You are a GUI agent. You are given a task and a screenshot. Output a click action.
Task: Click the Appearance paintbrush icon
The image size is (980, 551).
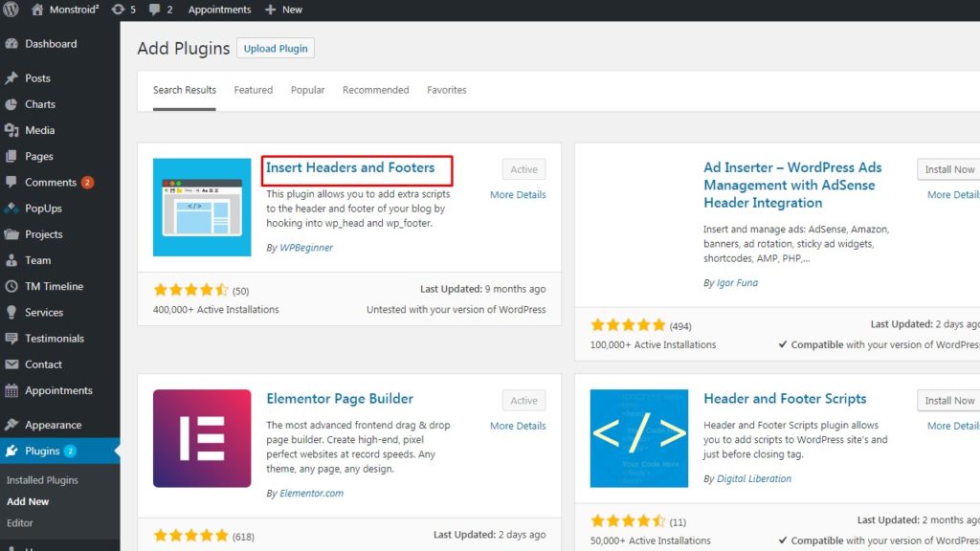click(11, 425)
